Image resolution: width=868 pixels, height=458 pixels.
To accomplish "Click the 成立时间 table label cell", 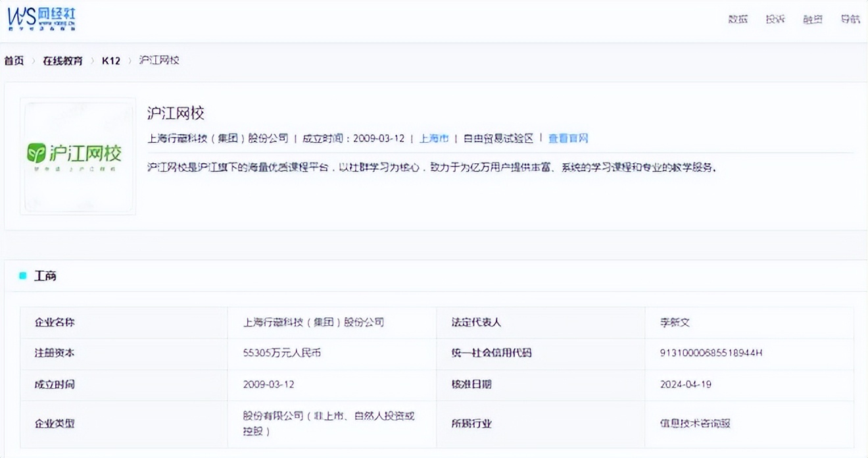I will pyautogui.click(x=124, y=384).
